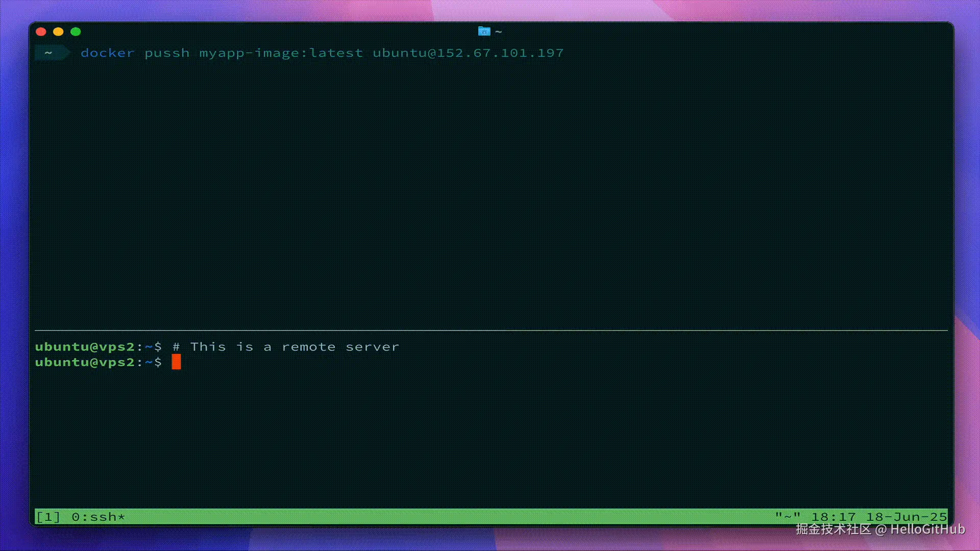Image resolution: width=980 pixels, height=551 pixels.
Task: Click the word docker in the command
Action: click(107, 53)
